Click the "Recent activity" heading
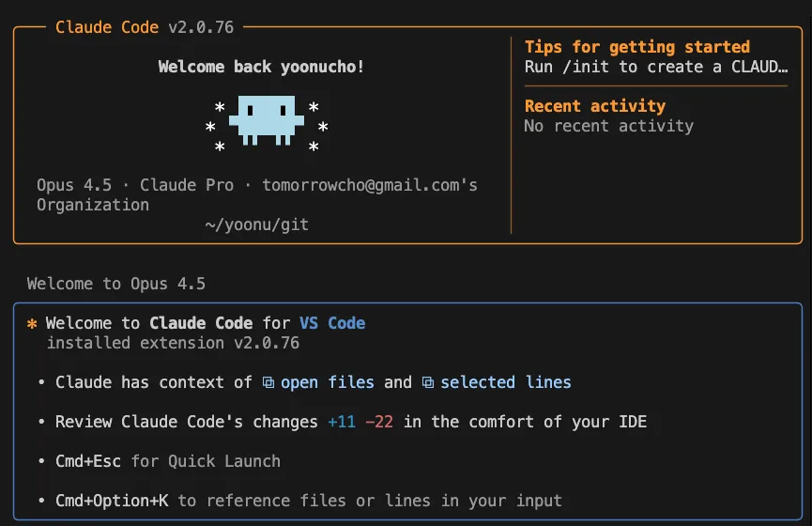This screenshot has width=812, height=526. click(594, 106)
